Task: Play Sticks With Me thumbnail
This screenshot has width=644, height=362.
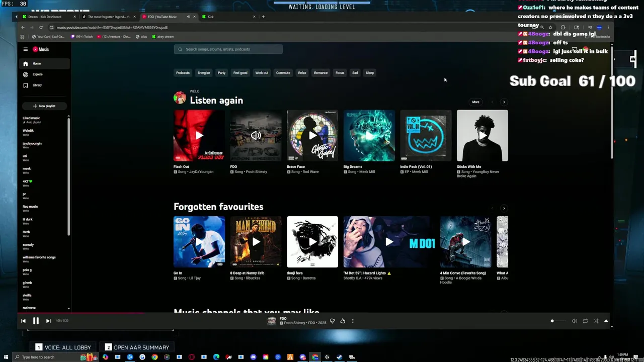Action: pos(482,136)
